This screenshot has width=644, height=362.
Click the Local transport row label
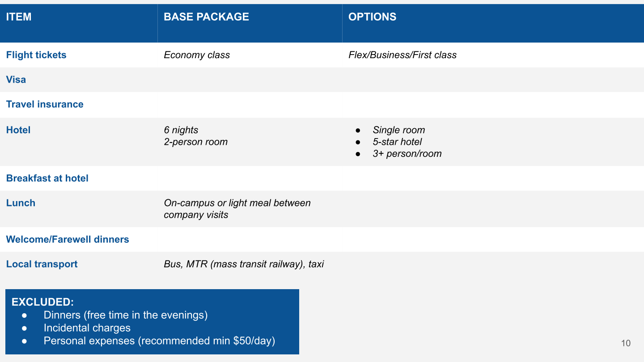42,264
